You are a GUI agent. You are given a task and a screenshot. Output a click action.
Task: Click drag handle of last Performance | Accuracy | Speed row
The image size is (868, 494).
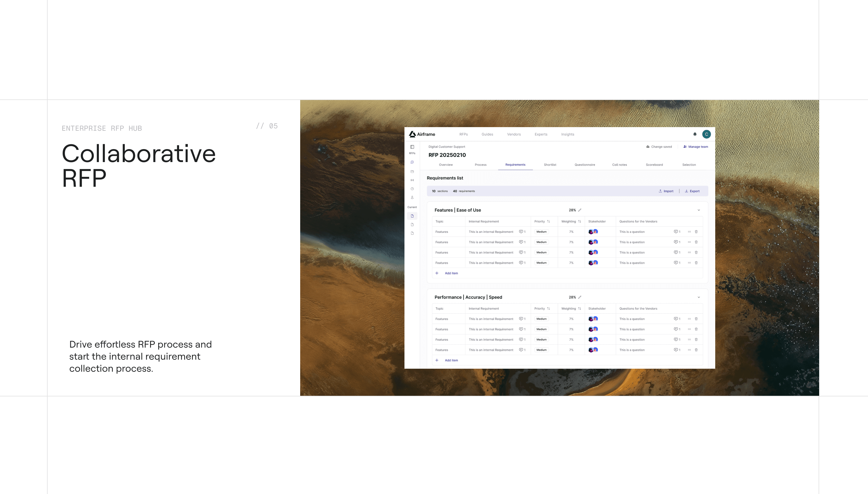click(689, 350)
